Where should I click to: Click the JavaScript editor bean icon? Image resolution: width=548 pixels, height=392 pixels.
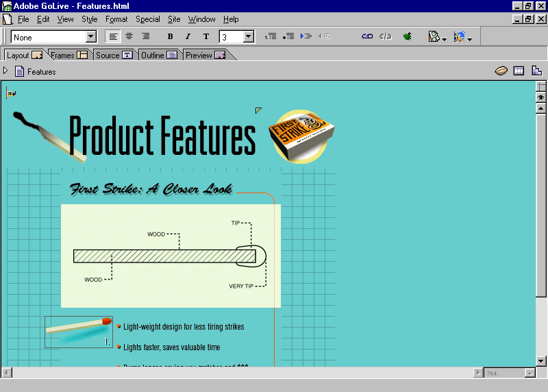tap(501, 71)
